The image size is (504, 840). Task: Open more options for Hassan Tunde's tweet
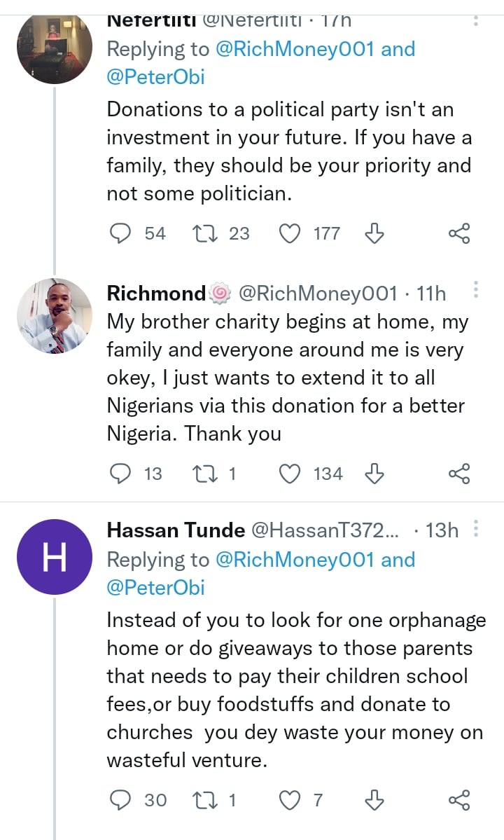(x=476, y=530)
